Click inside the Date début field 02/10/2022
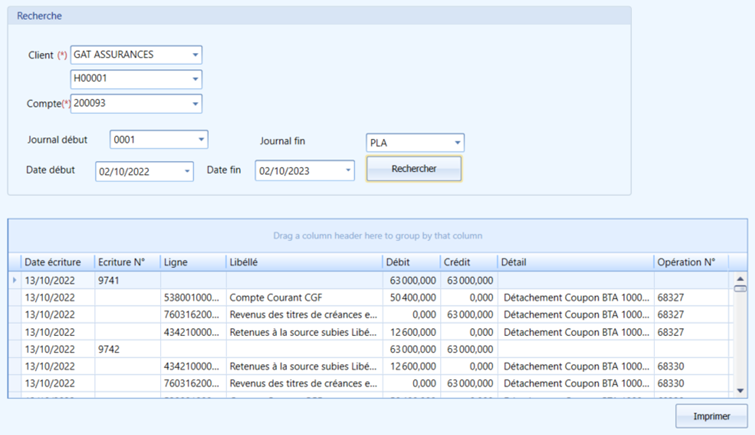The height and width of the screenshot is (435, 755). [x=139, y=171]
